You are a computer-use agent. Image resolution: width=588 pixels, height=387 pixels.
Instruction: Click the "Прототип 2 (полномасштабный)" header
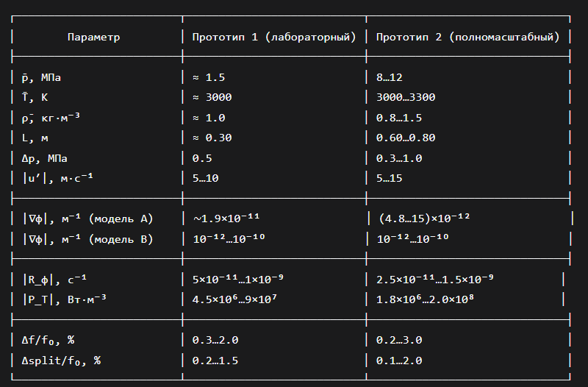pos(467,37)
